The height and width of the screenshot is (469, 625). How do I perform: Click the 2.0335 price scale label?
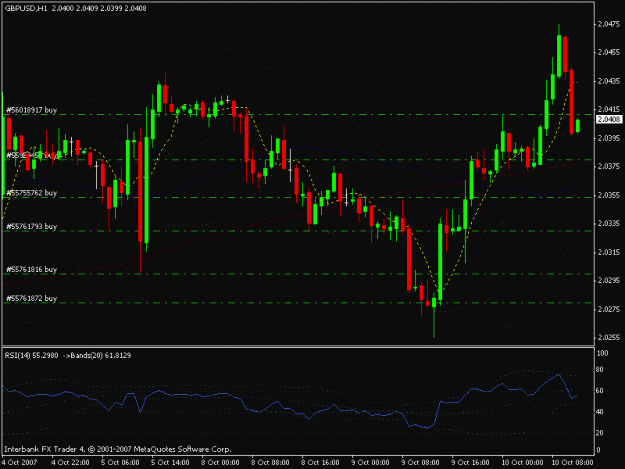click(609, 223)
